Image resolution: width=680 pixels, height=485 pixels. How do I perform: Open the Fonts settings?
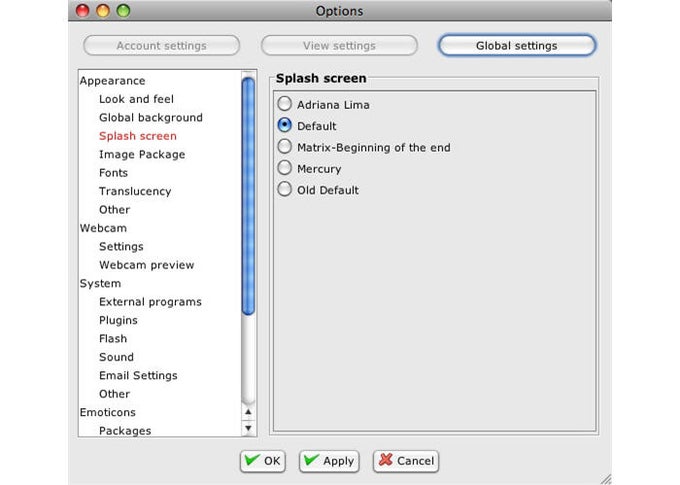pyautogui.click(x=113, y=173)
